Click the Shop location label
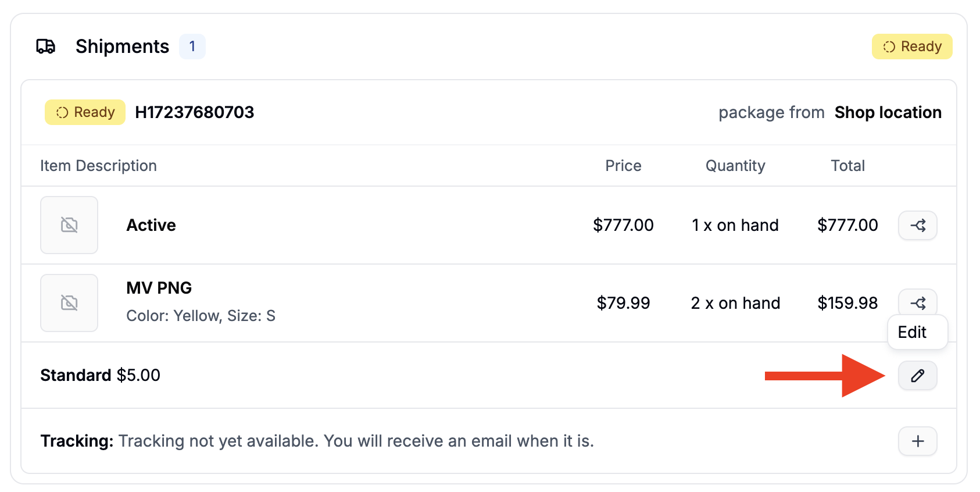 pos(888,112)
